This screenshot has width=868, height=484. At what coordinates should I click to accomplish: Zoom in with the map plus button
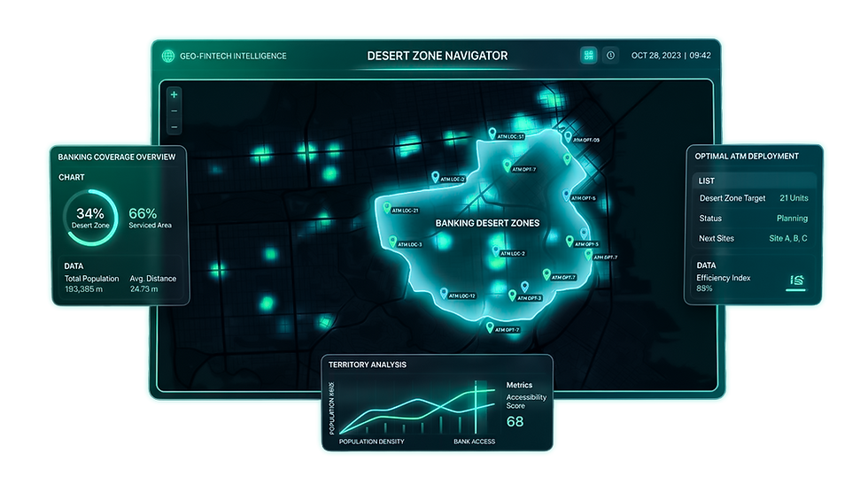(x=174, y=95)
